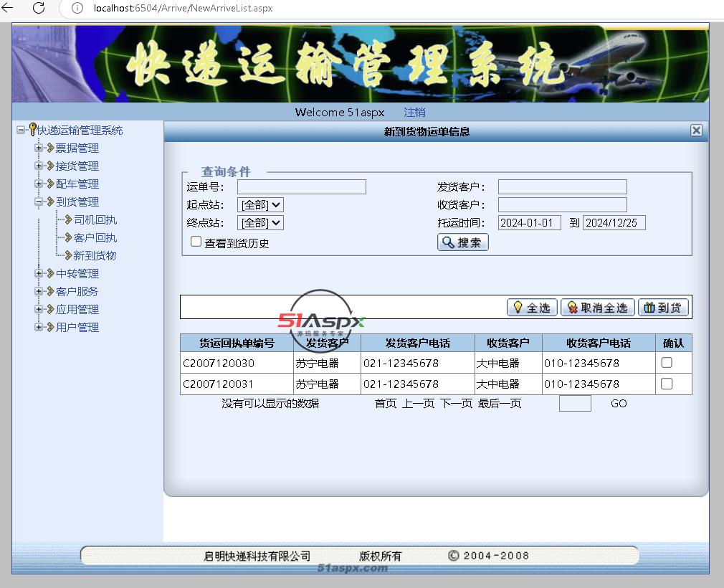
Task: Click the arrow icon beside 配车管理
Action: pyautogui.click(x=51, y=184)
